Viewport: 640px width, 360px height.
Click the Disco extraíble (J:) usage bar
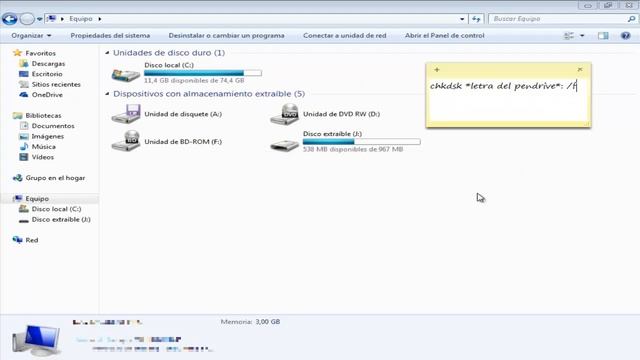click(x=361, y=142)
